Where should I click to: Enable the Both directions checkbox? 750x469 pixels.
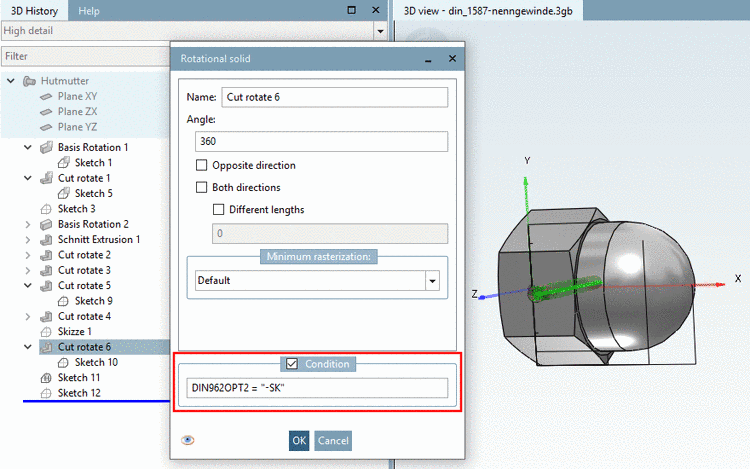point(201,187)
